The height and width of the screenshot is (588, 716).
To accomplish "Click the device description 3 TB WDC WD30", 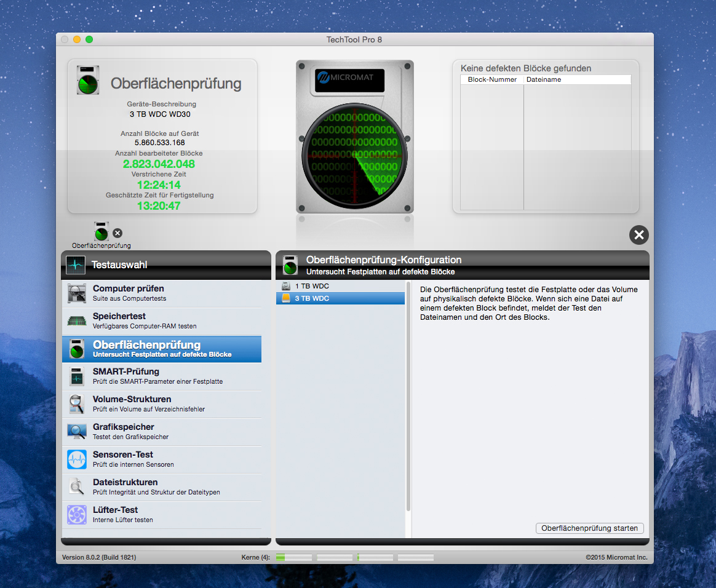I will pyautogui.click(x=160, y=114).
